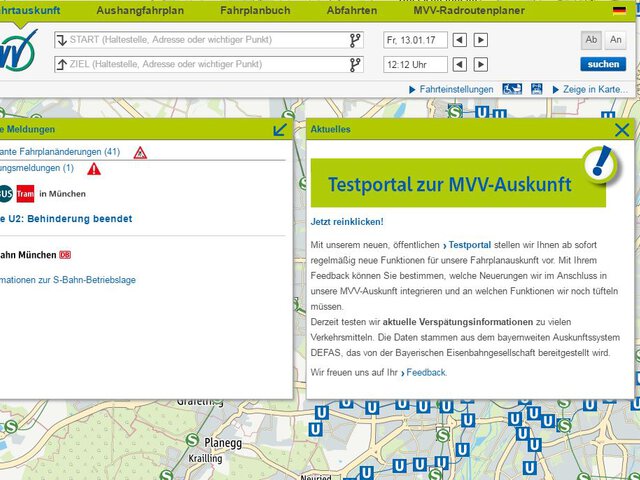Screen dimensions: 640x480
Task: Click the time field 12:12 Uhr
Action: click(415, 64)
